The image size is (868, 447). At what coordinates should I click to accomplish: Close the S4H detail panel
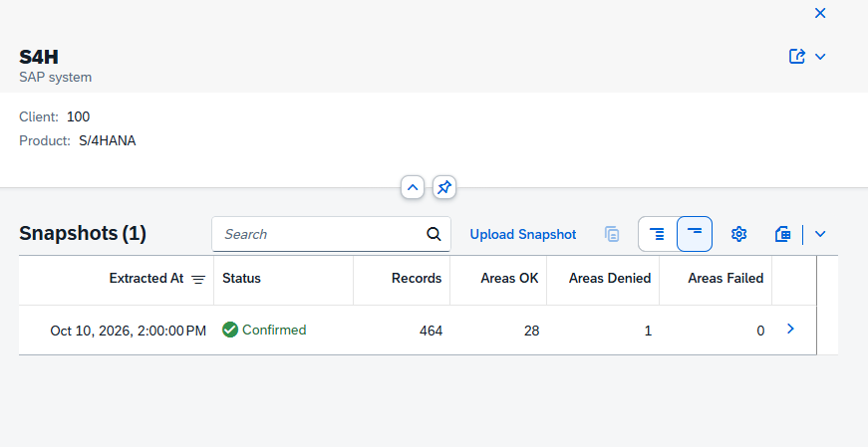tap(820, 13)
